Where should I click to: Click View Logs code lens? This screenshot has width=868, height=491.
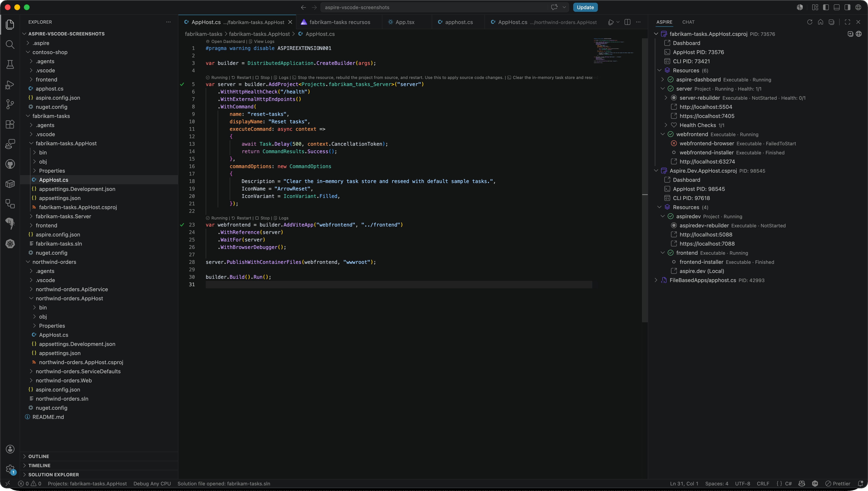[x=264, y=41]
